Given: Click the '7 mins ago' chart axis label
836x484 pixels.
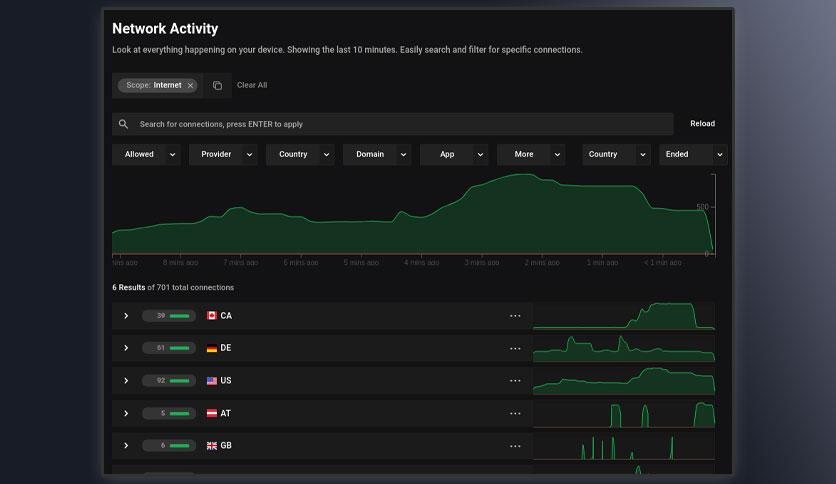Looking at the screenshot, I should point(240,262).
